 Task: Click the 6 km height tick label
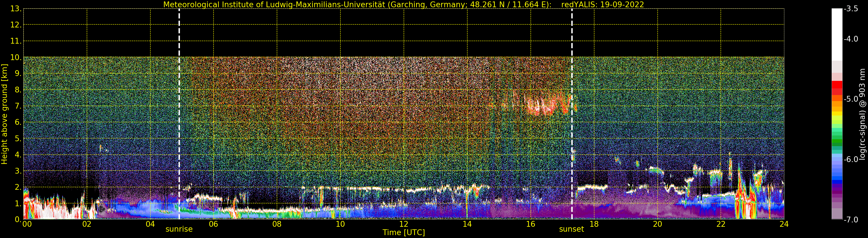18,122
